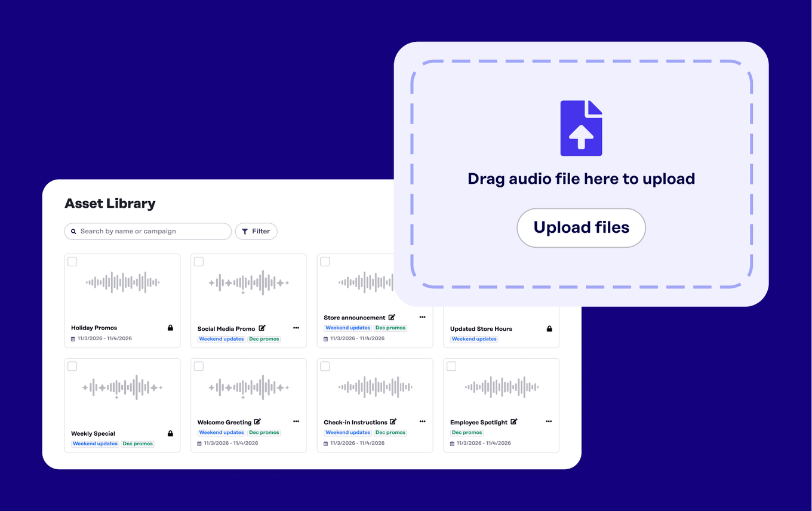Focus the Search by name or campaign field
Image resolution: width=812 pixels, height=511 pixels.
coord(148,231)
